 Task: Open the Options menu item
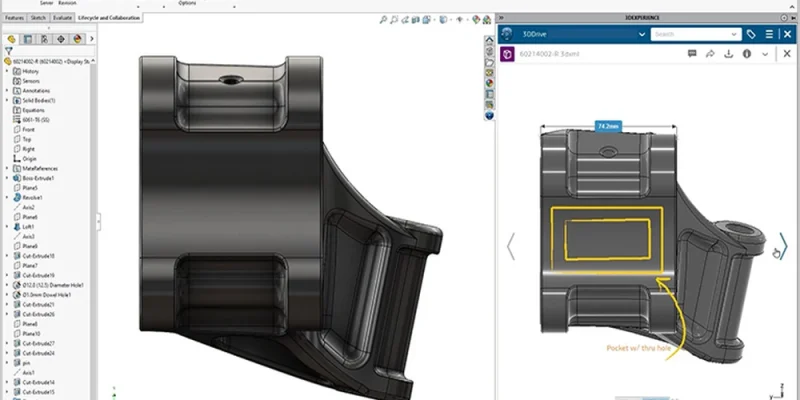pos(187,3)
